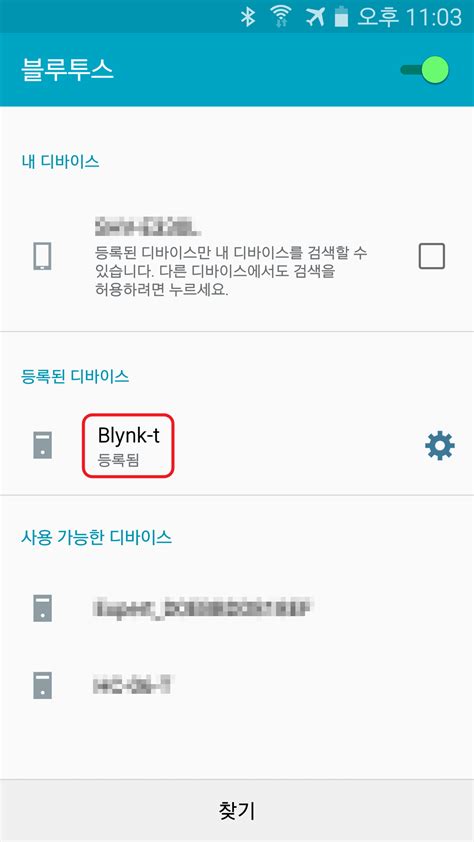
Task: Tap the 사용 가능한 디바이스 section label
Action: click(x=96, y=538)
